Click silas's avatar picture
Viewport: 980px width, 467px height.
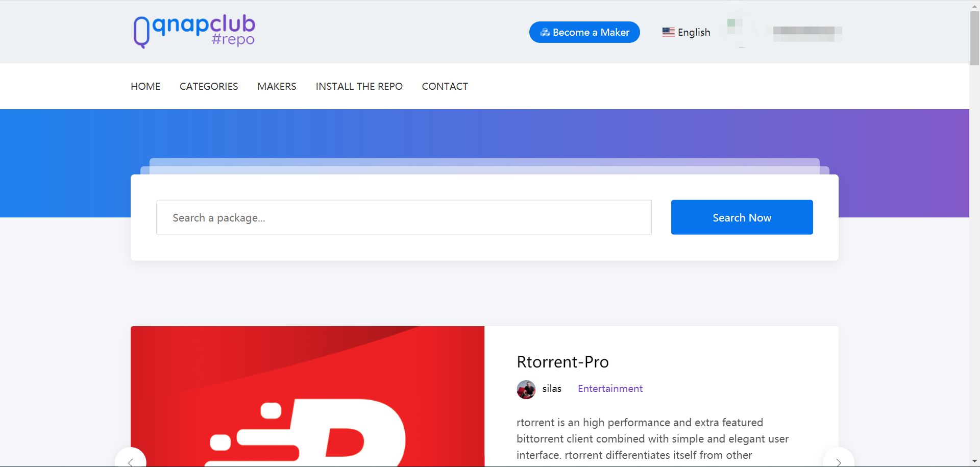click(x=526, y=389)
